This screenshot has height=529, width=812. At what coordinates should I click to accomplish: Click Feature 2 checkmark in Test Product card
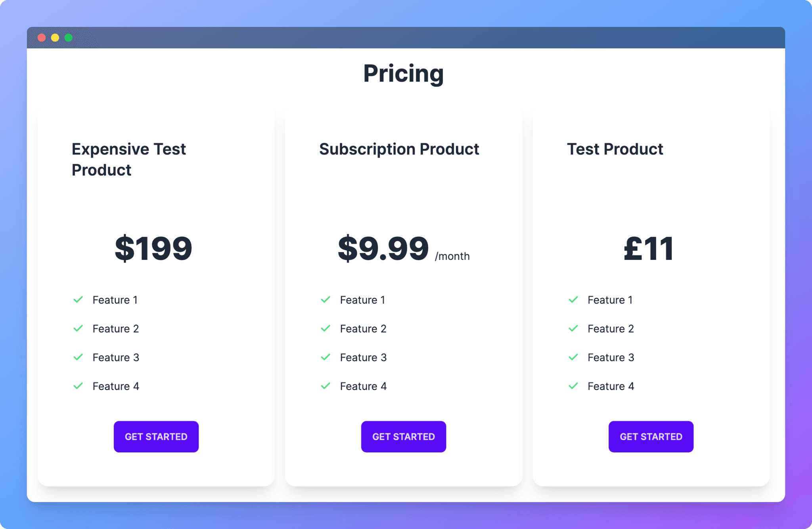[573, 328]
